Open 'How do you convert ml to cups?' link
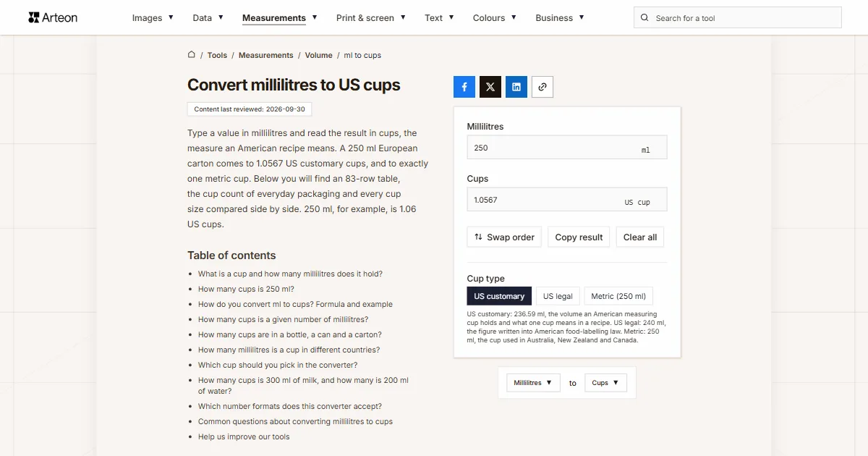The image size is (868, 456). click(295, 304)
